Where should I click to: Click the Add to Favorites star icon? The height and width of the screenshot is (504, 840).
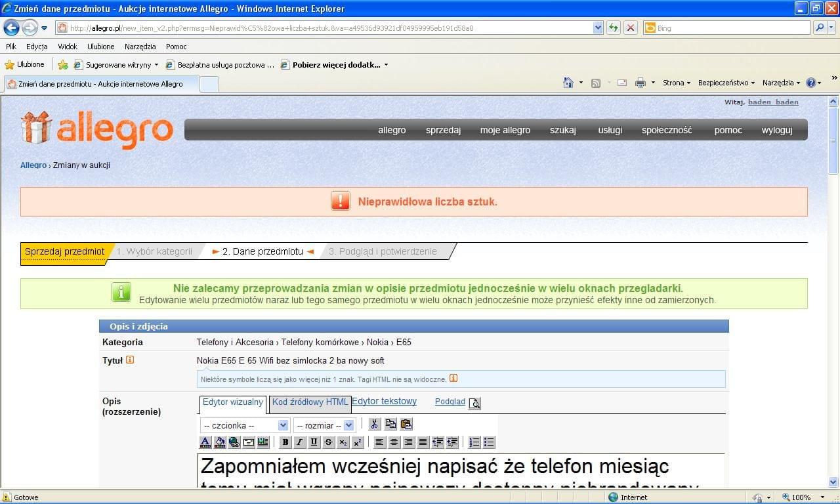63,65
